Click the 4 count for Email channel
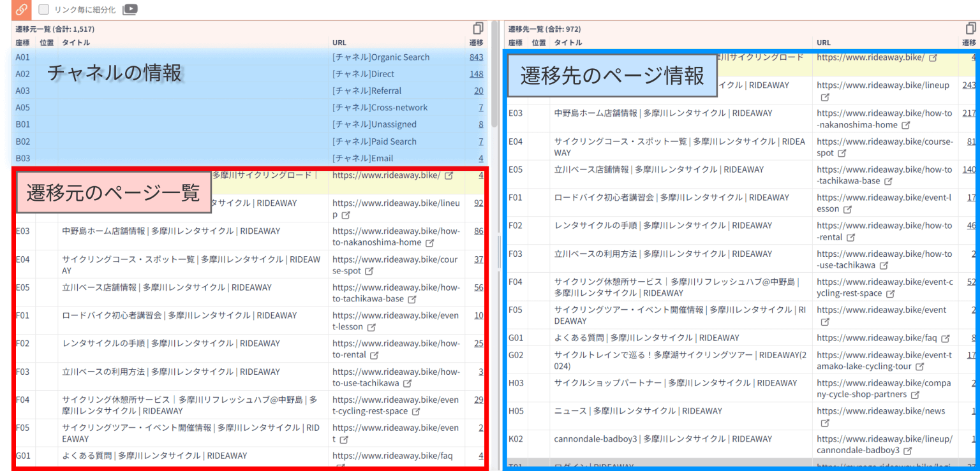This screenshot has width=980, height=471. point(481,158)
